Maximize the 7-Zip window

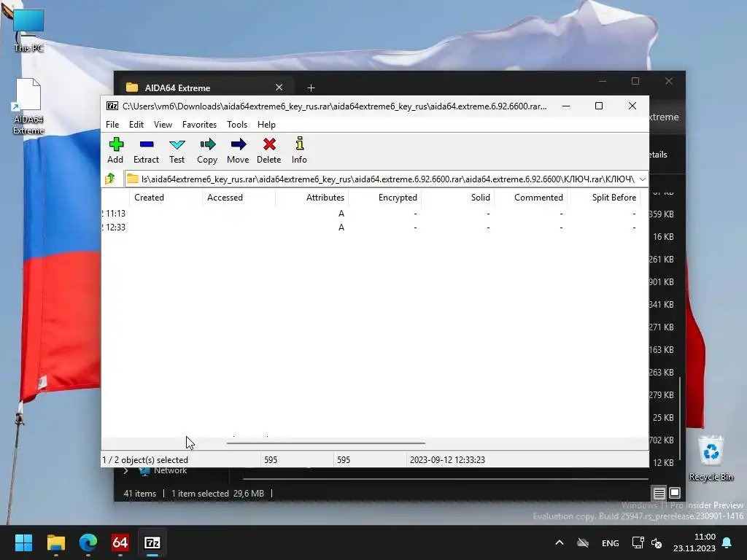coord(599,106)
